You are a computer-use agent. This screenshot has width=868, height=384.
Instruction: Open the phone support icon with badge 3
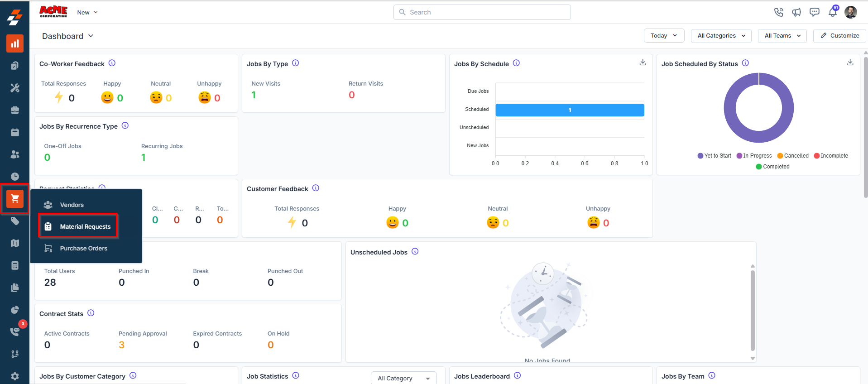tap(15, 331)
